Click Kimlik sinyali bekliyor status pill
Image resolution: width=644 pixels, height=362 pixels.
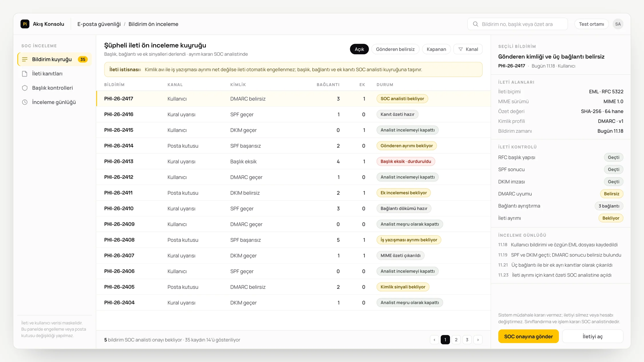point(403,287)
